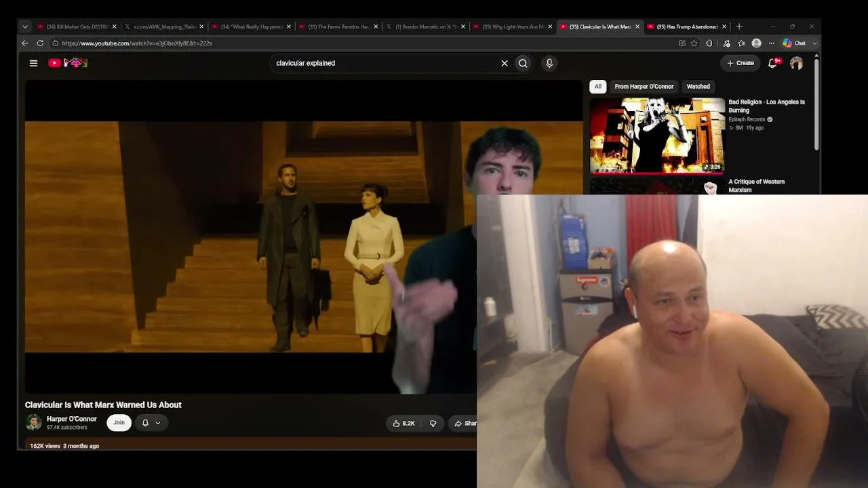Open the YouTube account avatar menu

coord(796,63)
